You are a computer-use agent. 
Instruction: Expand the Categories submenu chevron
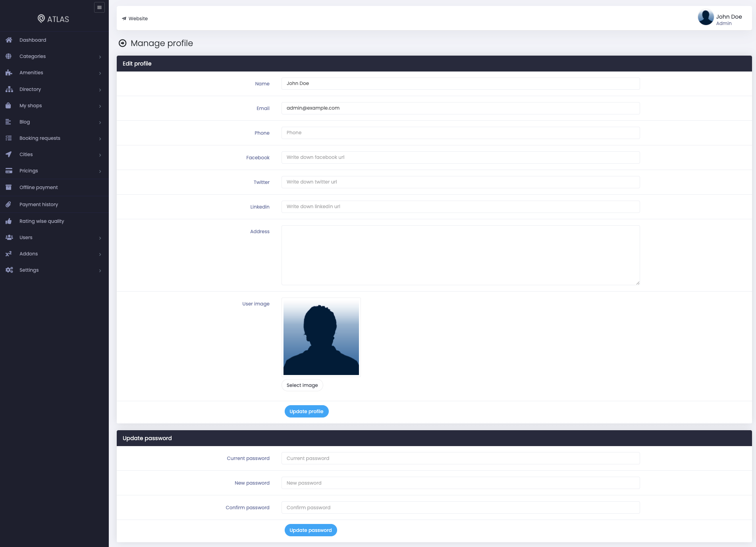100,57
